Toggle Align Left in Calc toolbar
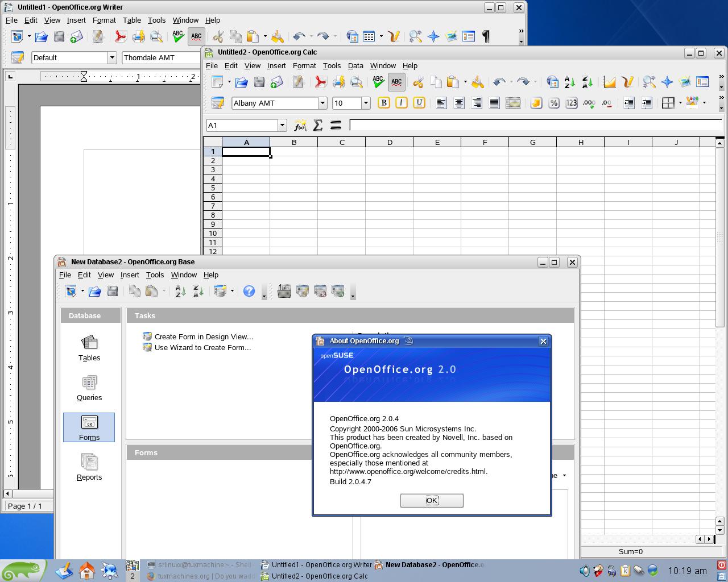 (x=441, y=103)
